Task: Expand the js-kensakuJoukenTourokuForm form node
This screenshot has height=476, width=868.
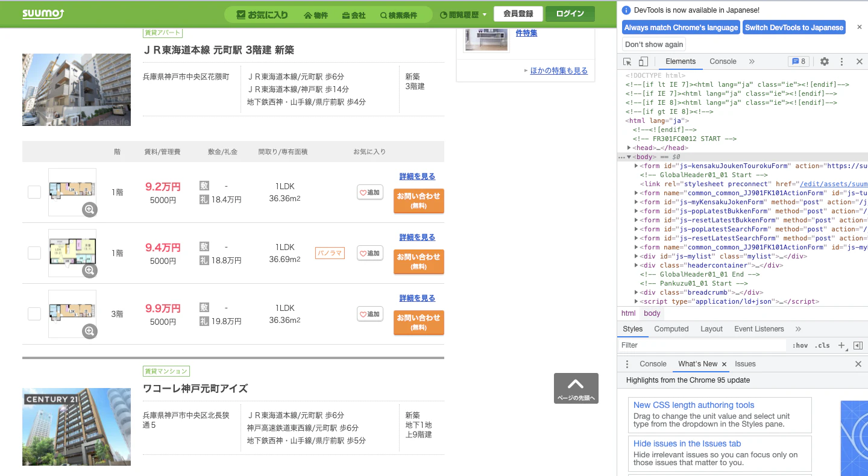Action: pos(637,166)
